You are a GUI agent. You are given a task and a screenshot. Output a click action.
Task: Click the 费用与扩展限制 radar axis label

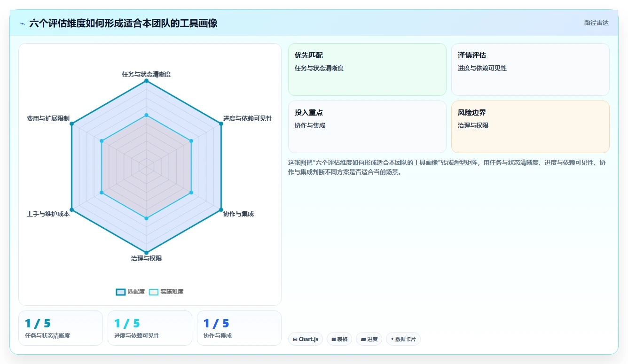48,118
